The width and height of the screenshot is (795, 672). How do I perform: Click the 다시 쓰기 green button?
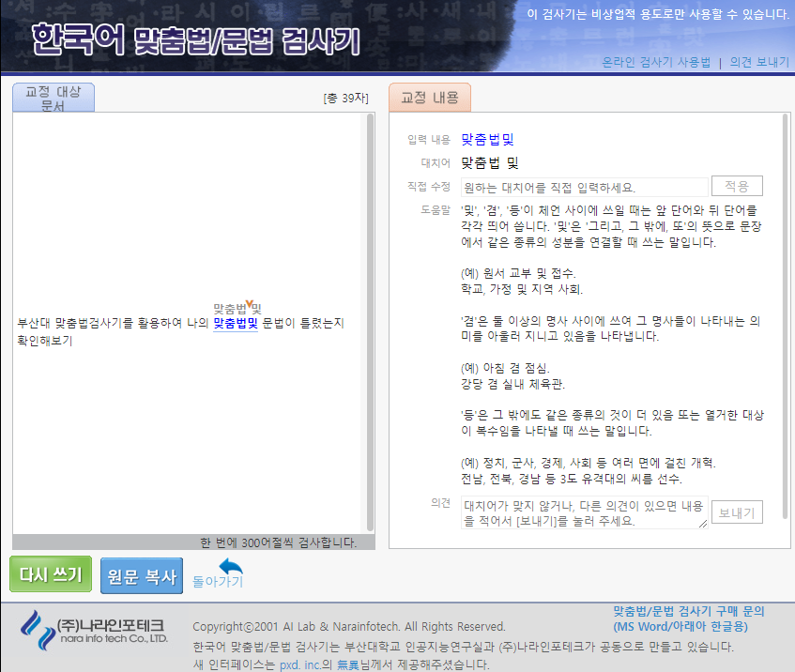click(x=51, y=574)
